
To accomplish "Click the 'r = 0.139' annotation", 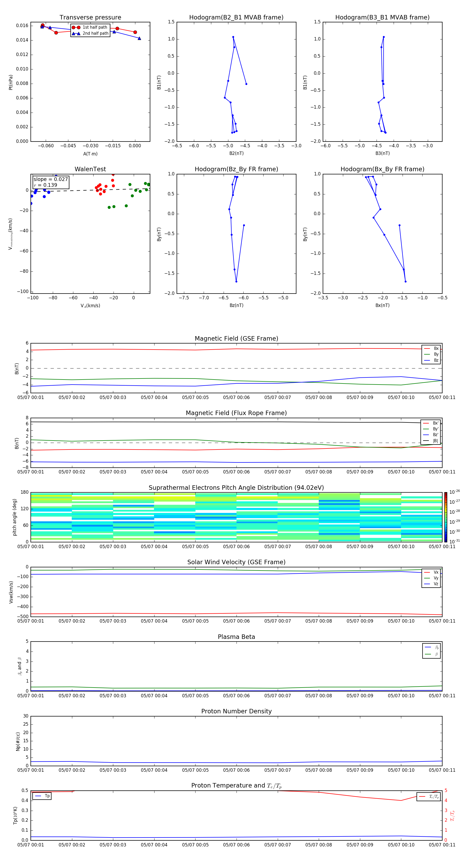I will point(45,185).
